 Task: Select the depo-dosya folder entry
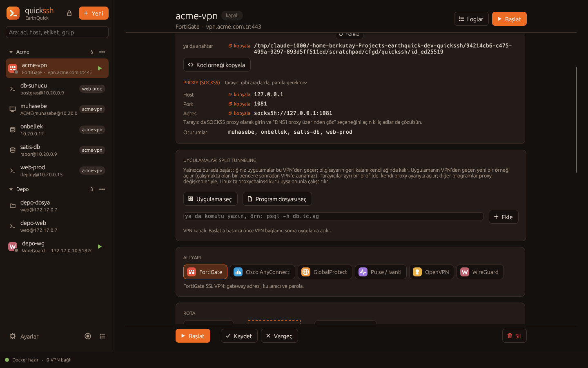tap(57, 206)
